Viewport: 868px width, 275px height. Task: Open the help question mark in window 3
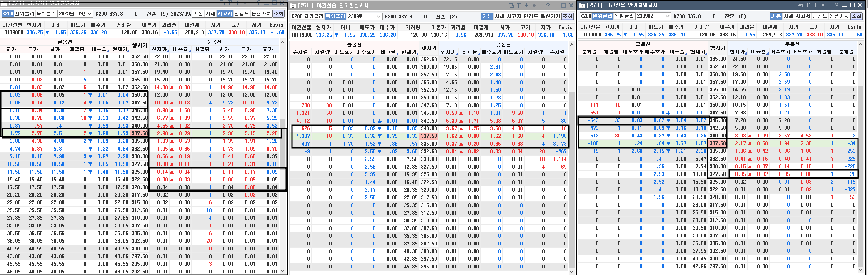[837, 5]
